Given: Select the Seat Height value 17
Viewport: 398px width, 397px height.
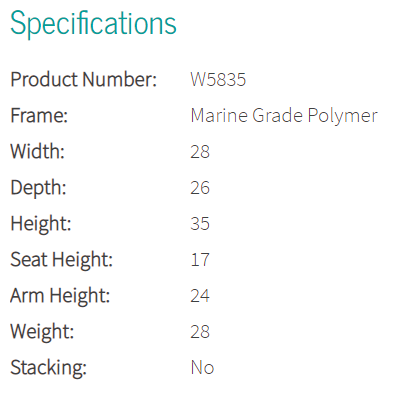Looking at the screenshot, I should 200,260.
